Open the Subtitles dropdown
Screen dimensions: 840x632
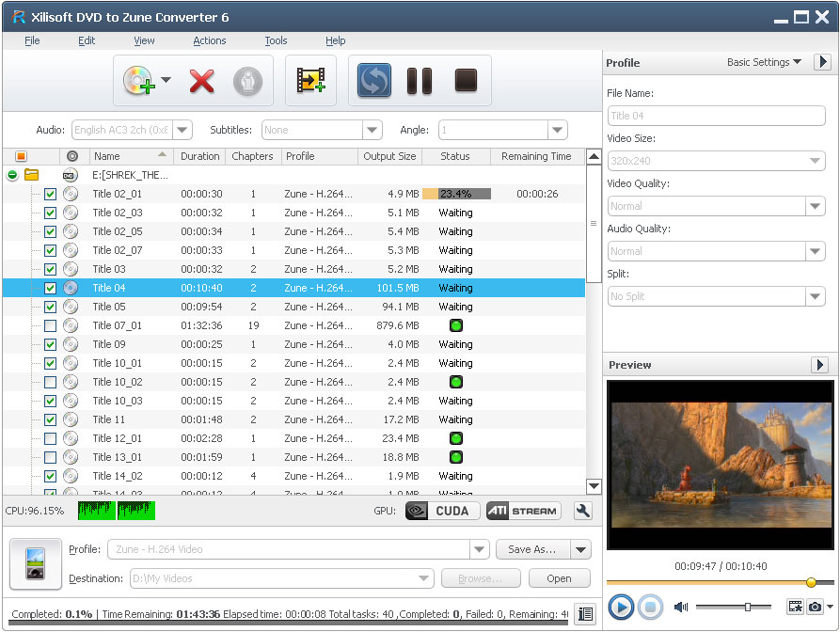tap(372, 130)
